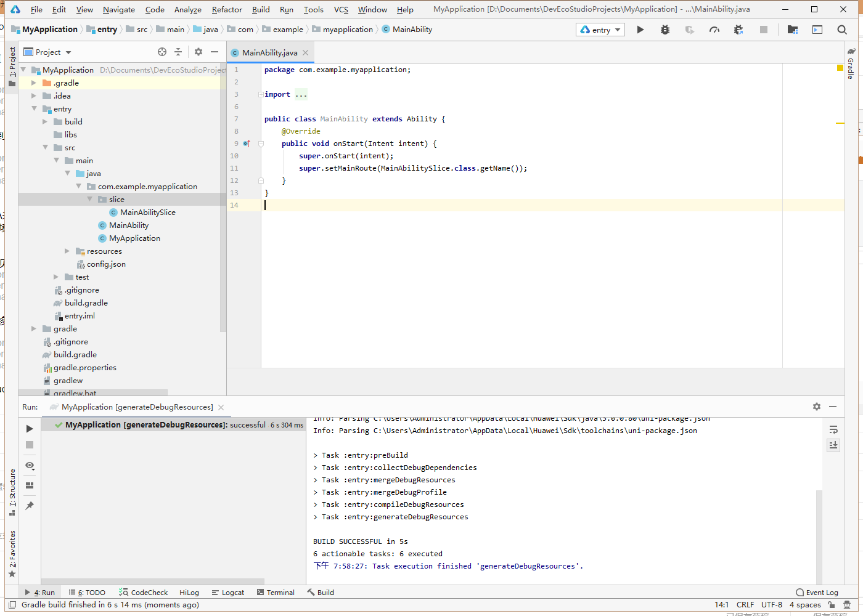
Task: Click myapplication breadcrumb in navigation bar
Action: [x=343, y=30]
